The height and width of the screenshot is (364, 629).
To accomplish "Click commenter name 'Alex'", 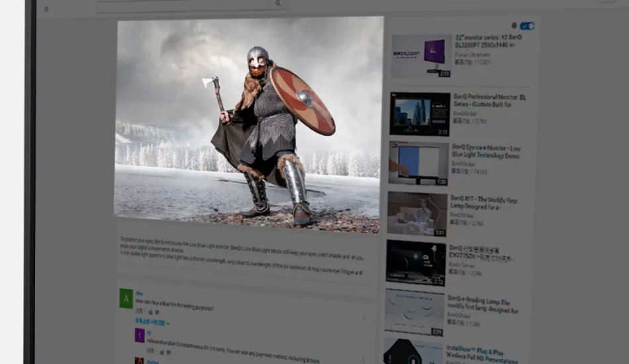I will click(139, 293).
